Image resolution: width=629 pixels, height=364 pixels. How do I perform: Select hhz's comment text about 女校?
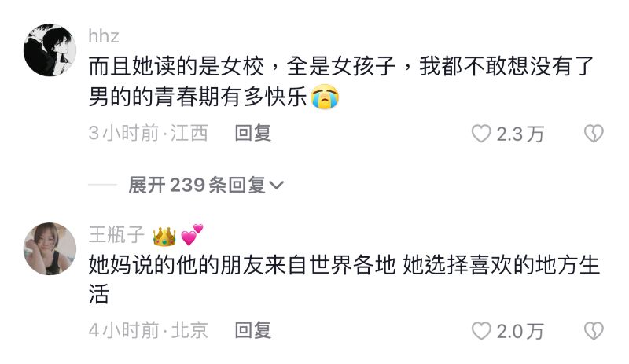341,82
